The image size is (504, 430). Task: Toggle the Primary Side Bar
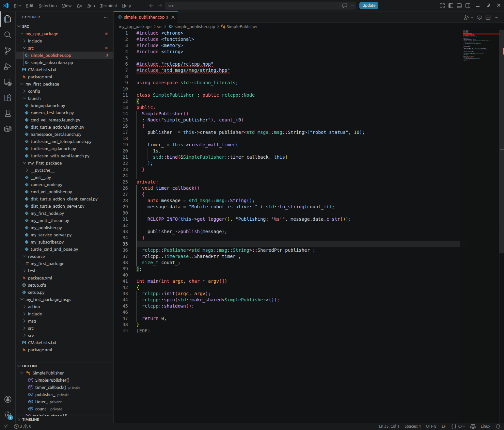pyautogui.click(x=451, y=6)
